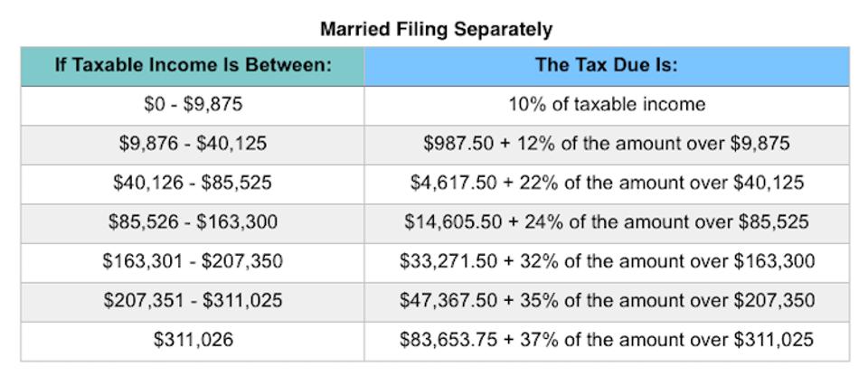Click the word 'Separately' in the title

[x=503, y=29]
